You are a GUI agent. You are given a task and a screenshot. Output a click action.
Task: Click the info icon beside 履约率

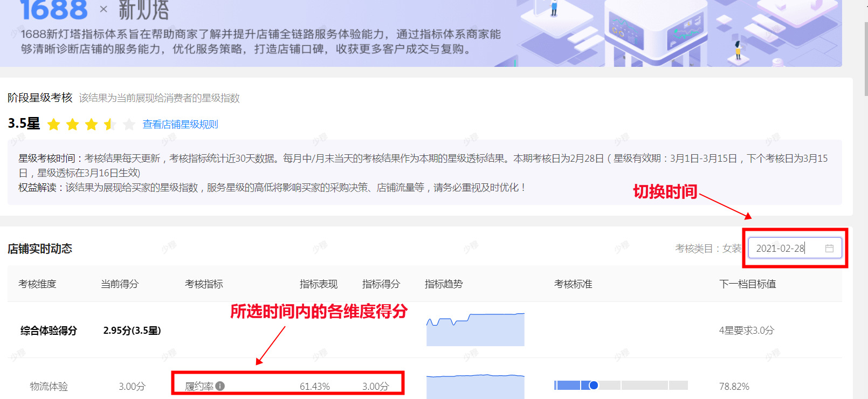(220, 386)
